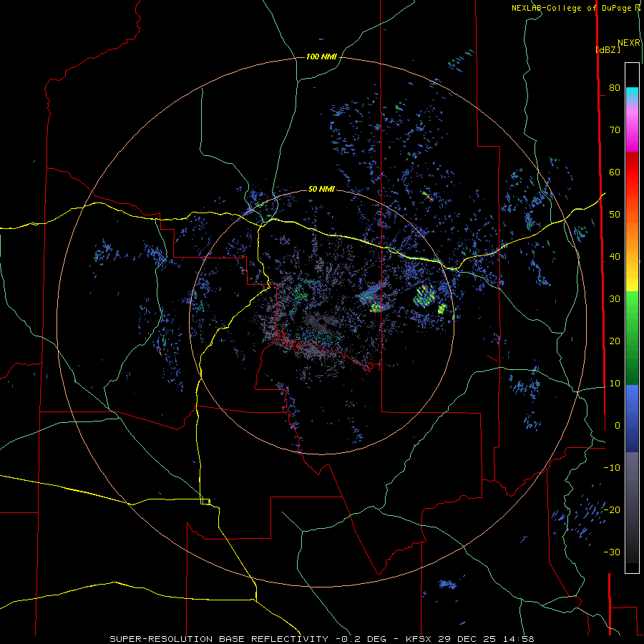Click the dBZ unit label
The image size is (644, 644).
click(608, 49)
